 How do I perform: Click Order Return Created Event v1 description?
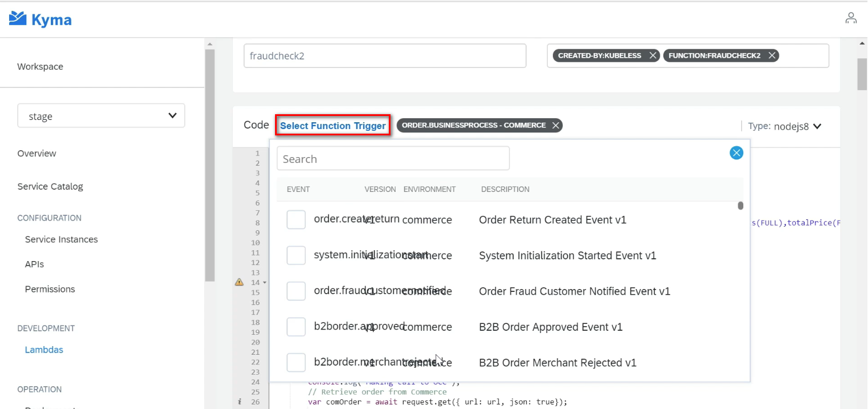click(x=552, y=220)
